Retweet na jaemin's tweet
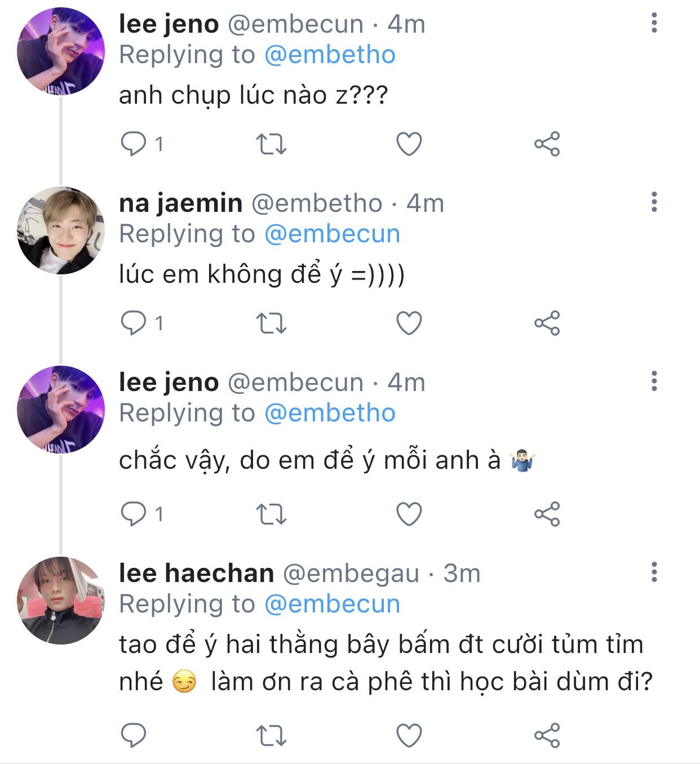700x764 pixels. (x=271, y=323)
